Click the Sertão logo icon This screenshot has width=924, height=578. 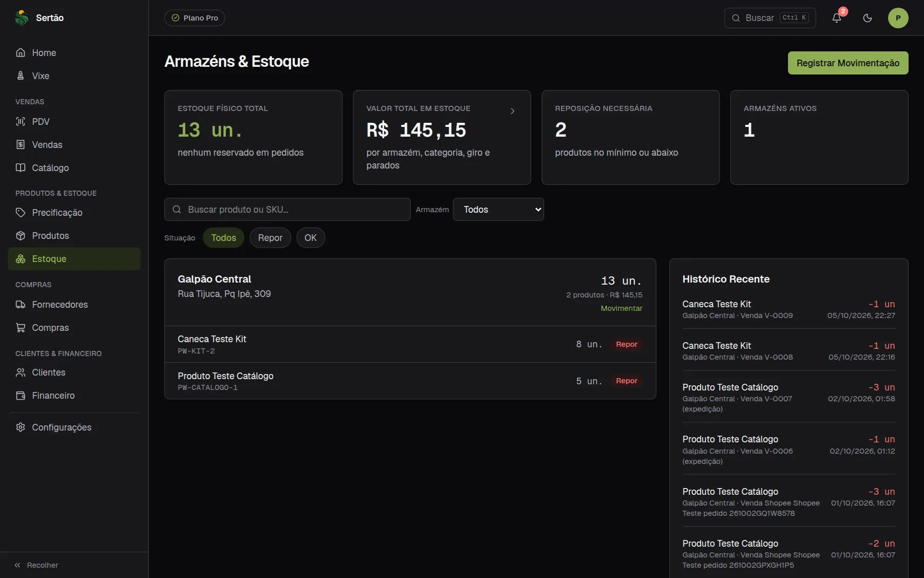(22, 18)
